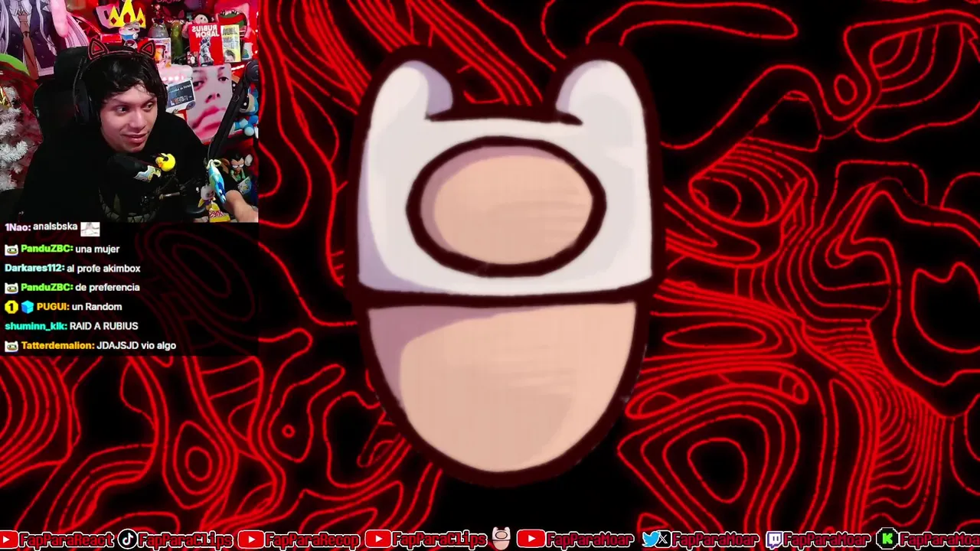
Task: Open the FapParaClips label next to TikTok
Action: [185, 540]
